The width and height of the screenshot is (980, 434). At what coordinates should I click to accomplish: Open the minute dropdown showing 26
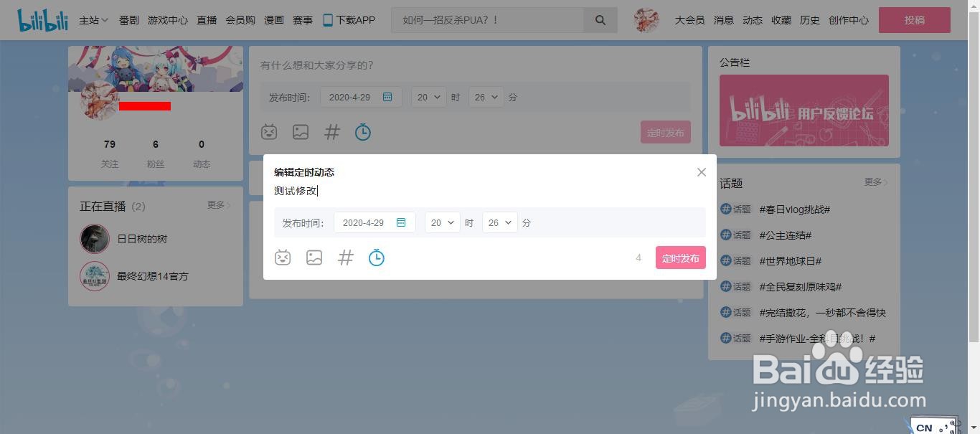[x=499, y=222]
